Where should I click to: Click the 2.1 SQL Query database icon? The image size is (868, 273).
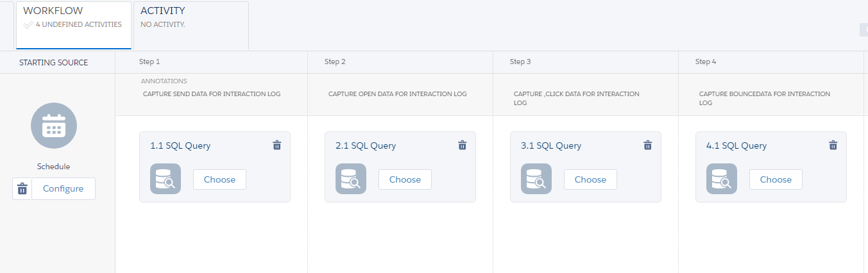351,179
